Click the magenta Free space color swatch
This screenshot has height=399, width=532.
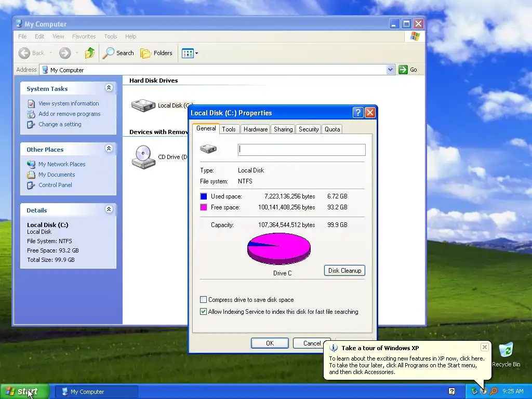[x=204, y=207]
